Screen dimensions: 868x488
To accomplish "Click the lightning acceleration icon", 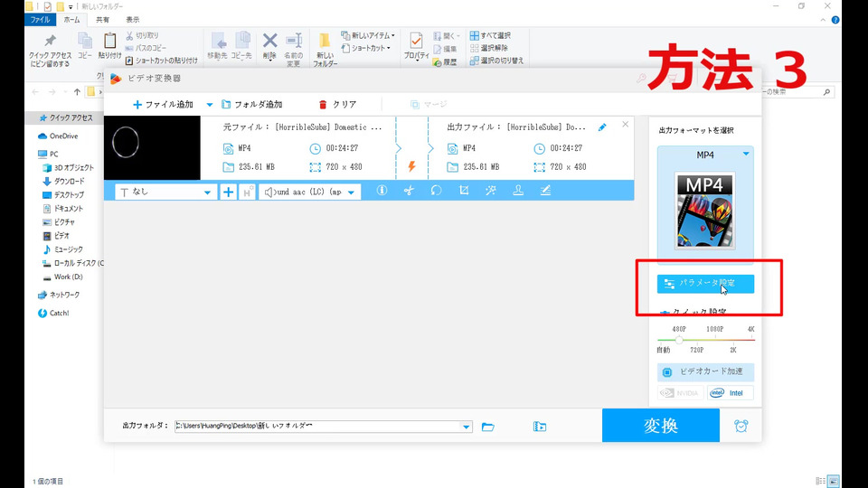I will click(412, 166).
